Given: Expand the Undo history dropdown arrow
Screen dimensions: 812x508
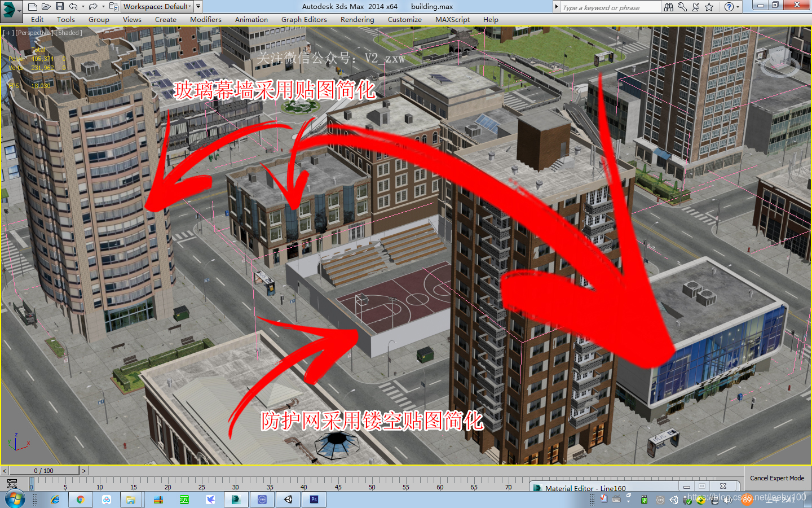Looking at the screenshot, I should [83, 7].
